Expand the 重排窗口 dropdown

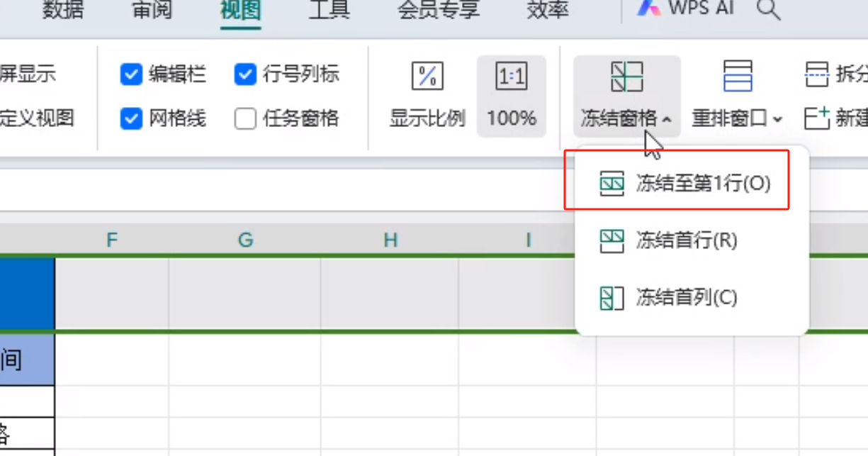(x=737, y=96)
